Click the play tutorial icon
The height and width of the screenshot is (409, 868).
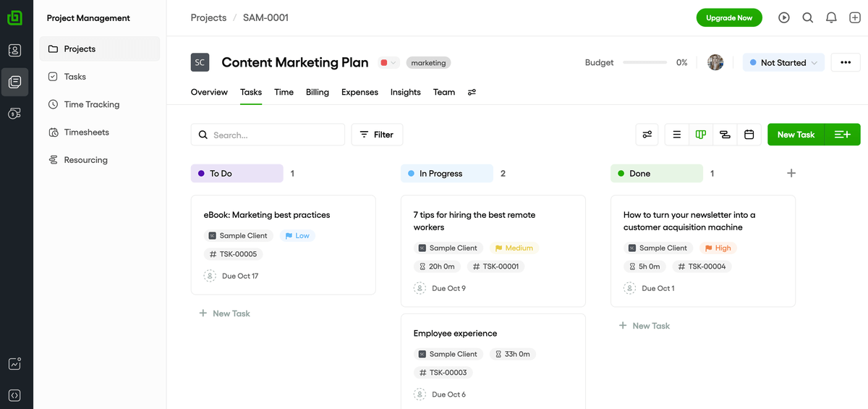point(784,18)
